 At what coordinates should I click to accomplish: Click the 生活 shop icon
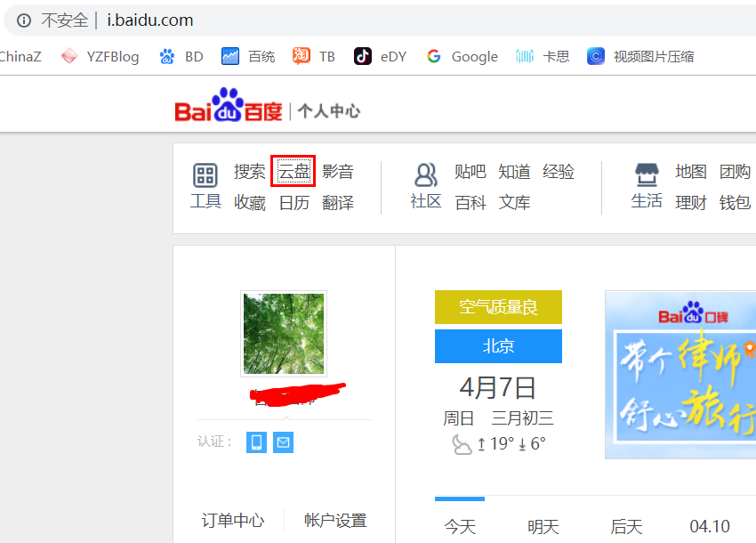(647, 174)
